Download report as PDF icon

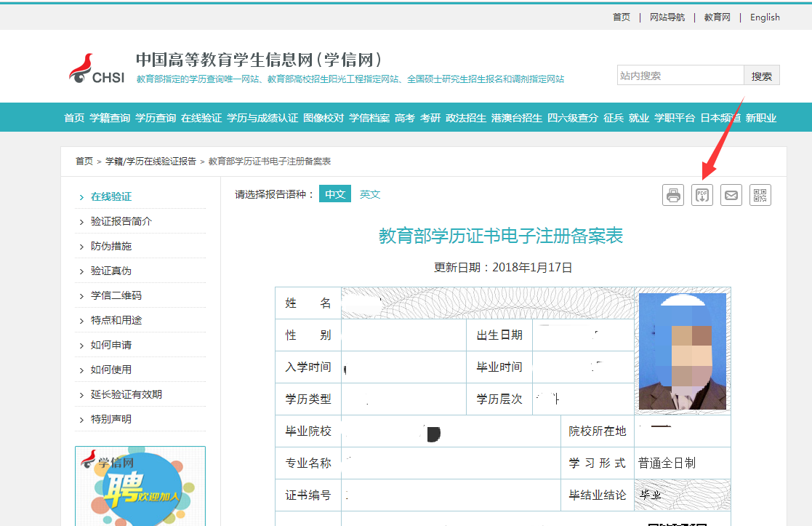702,196
